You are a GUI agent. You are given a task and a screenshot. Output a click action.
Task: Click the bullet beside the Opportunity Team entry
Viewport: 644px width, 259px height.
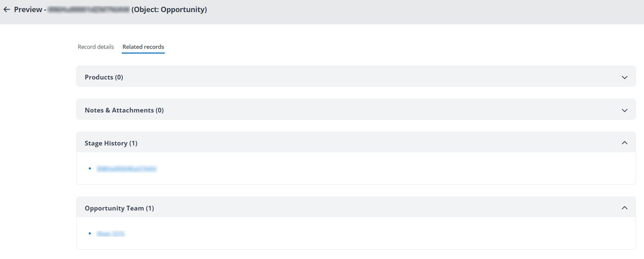point(89,233)
